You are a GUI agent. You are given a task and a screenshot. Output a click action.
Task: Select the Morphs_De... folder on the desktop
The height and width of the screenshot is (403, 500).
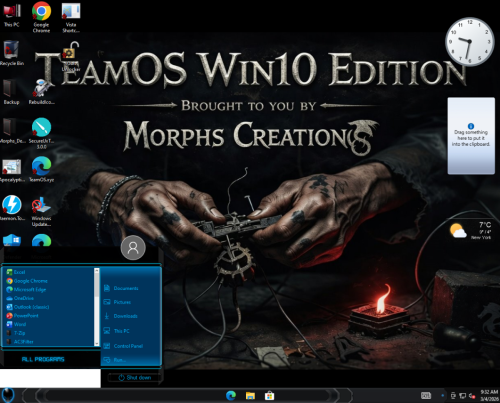point(12,131)
